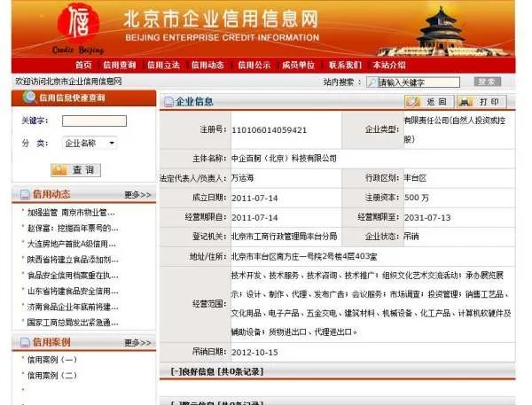Collapse the [-]良好信息 section
532x405 pixels.
(x=217, y=371)
